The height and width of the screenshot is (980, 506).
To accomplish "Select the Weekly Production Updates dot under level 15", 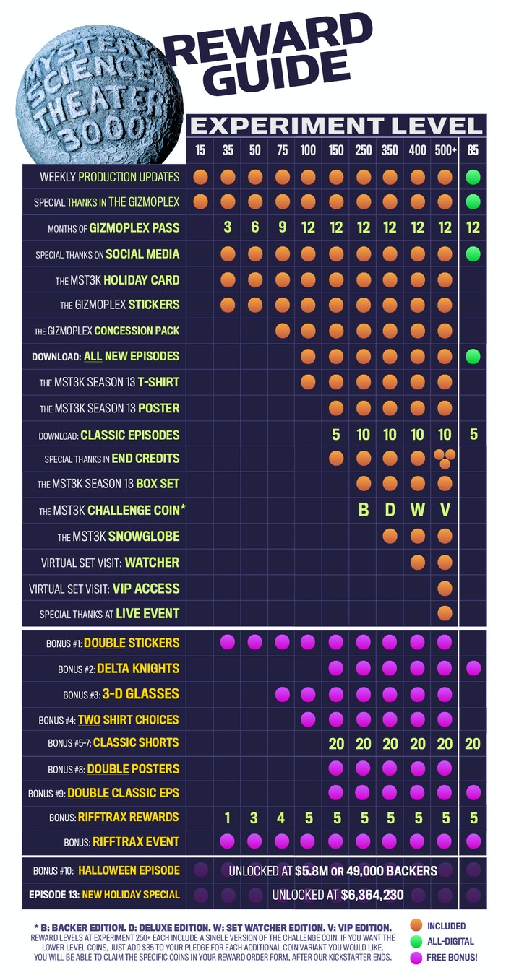I will tap(200, 177).
